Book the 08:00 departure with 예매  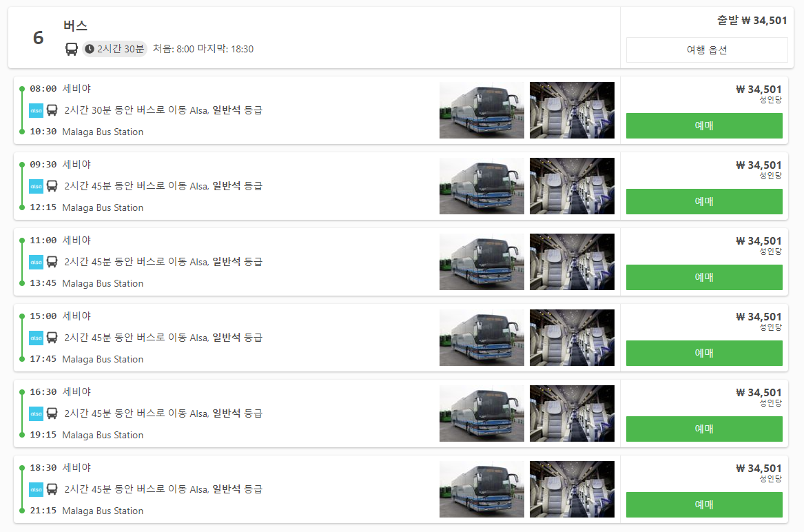point(704,125)
